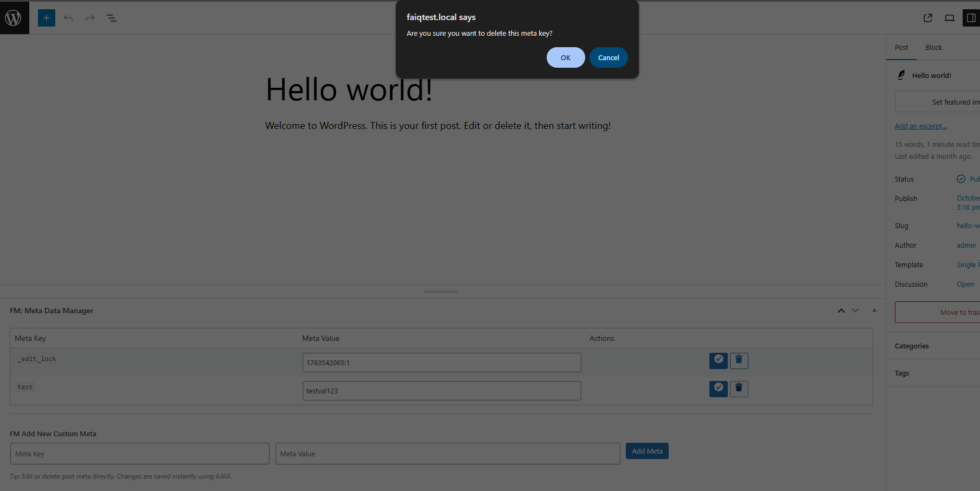Viewport: 980px width, 491px height.
Task: Open the preview options monitor icon
Action: pos(949,17)
